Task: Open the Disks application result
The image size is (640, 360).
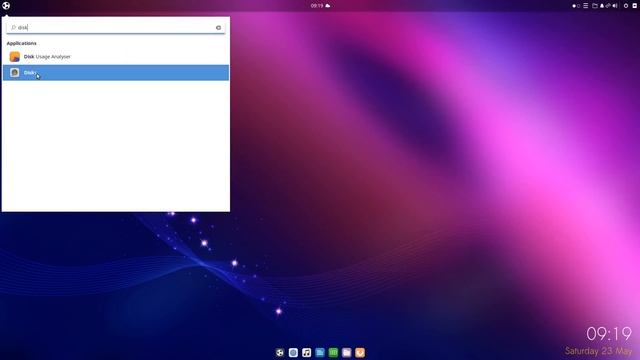Action: click(x=116, y=73)
